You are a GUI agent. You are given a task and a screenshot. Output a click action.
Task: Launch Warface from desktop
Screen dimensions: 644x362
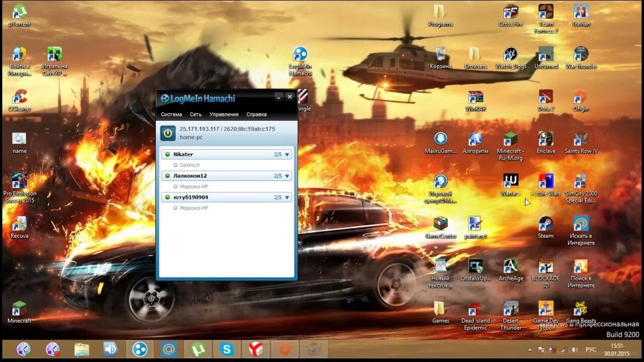coord(511,185)
